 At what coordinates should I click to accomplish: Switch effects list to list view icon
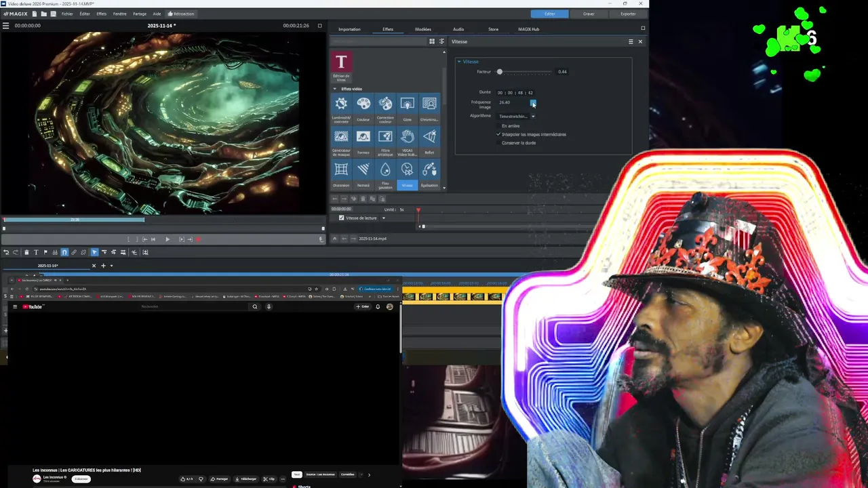click(x=441, y=41)
